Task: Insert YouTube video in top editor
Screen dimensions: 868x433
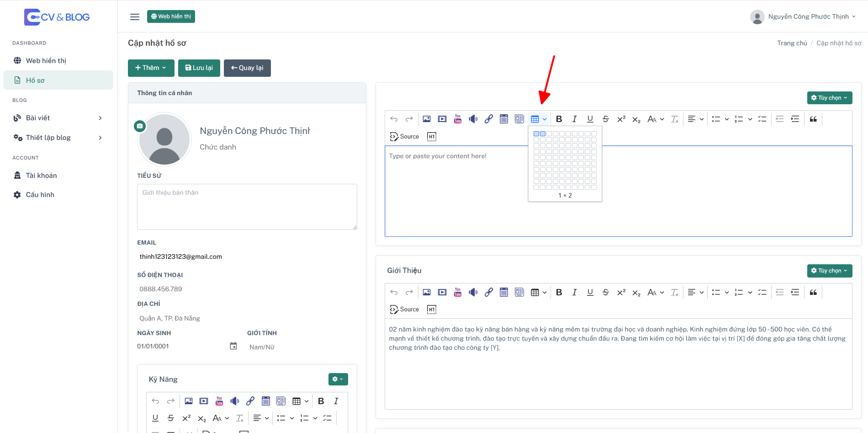Action: pyautogui.click(x=458, y=119)
